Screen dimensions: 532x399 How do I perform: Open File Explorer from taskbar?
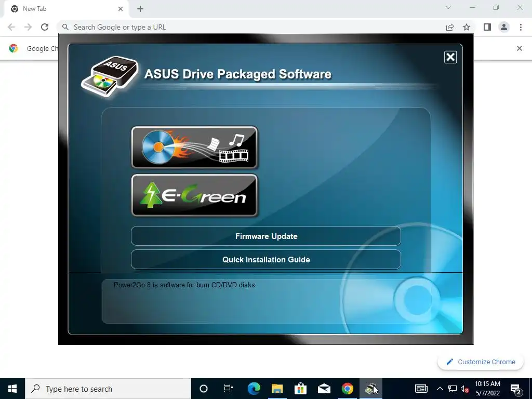[x=277, y=389]
